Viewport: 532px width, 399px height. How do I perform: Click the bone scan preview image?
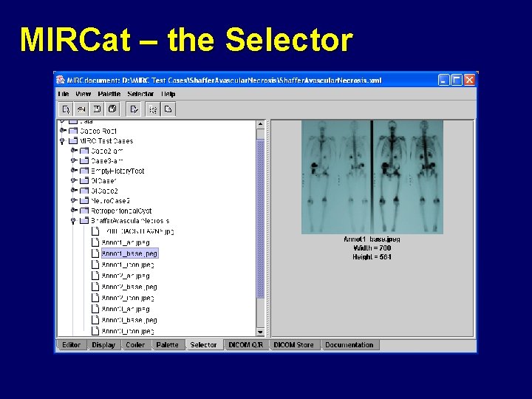point(372,177)
